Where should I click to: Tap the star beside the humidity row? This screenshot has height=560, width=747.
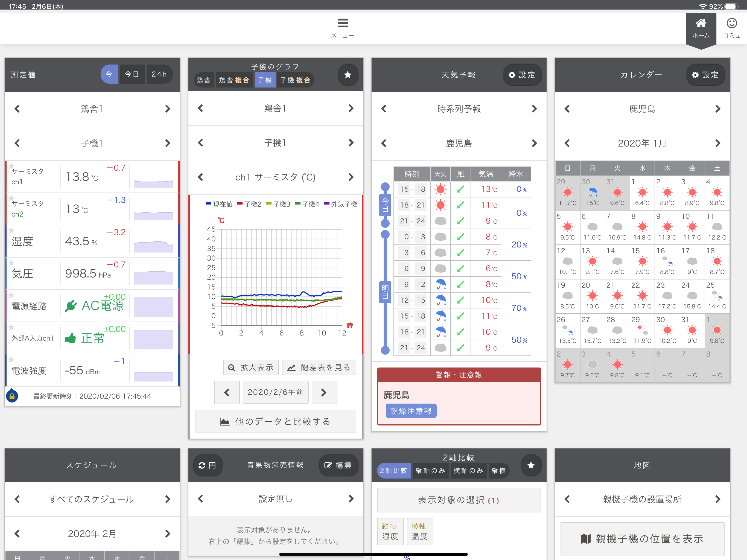[x=11, y=230]
